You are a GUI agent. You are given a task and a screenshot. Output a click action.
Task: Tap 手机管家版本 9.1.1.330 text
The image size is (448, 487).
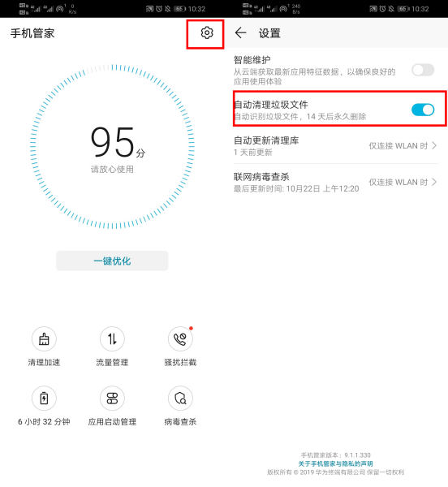[336, 455]
